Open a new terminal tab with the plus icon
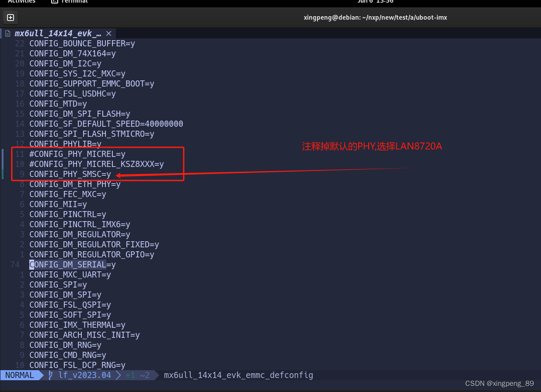The width and height of the screenshot is (541, 392). (x=10, y=17)
